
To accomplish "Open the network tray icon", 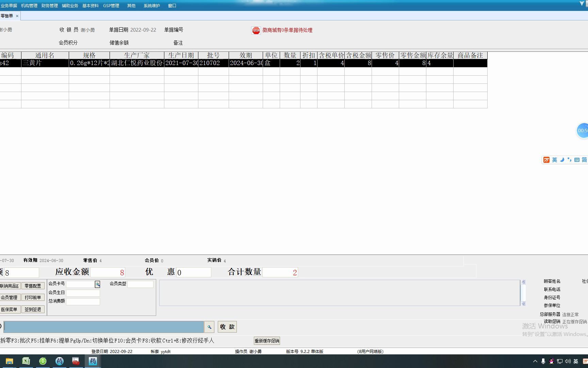I will click(559, 361).
